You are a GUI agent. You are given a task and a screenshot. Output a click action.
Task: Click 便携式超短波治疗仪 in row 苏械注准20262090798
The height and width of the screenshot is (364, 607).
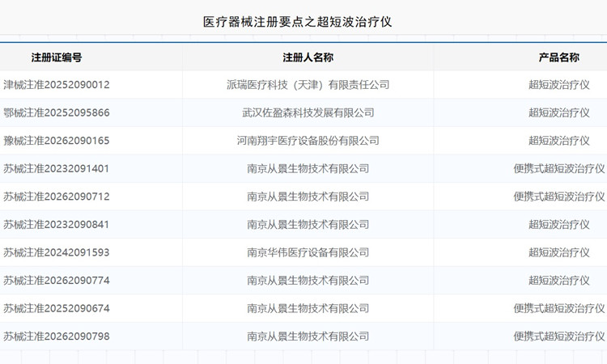559,336
